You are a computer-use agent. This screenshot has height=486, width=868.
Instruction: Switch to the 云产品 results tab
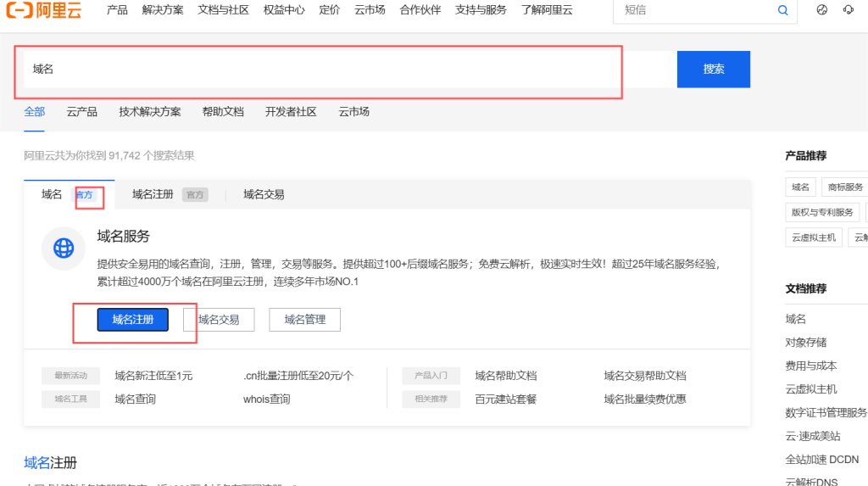81,112
